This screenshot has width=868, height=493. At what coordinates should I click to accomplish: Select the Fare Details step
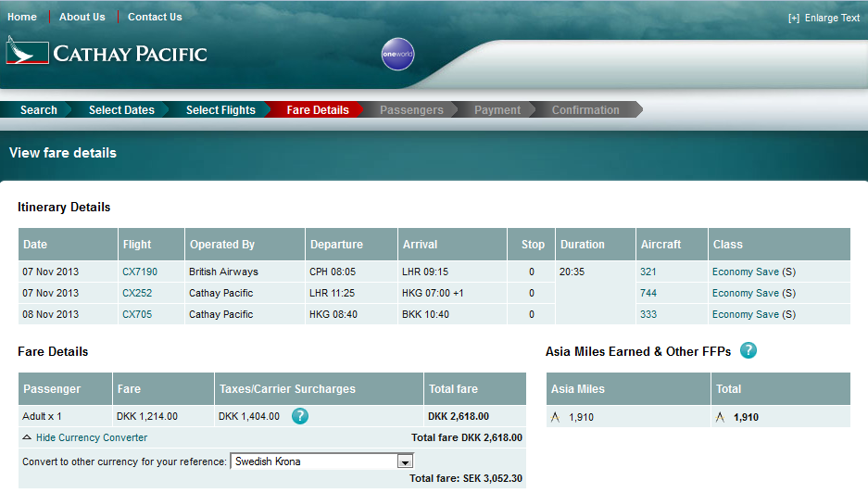pyautogui.click(x=318, y=109)
